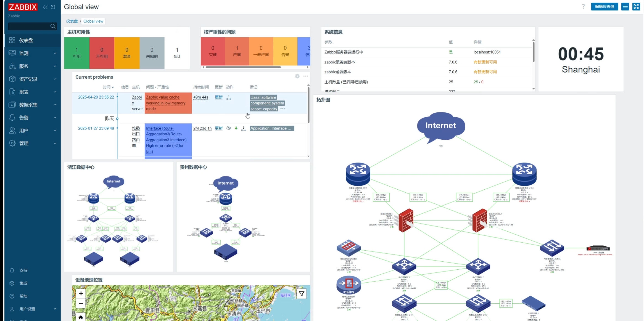Toggle the chevron beside 资产记录
644x321 pixels.
pos(55,79)
